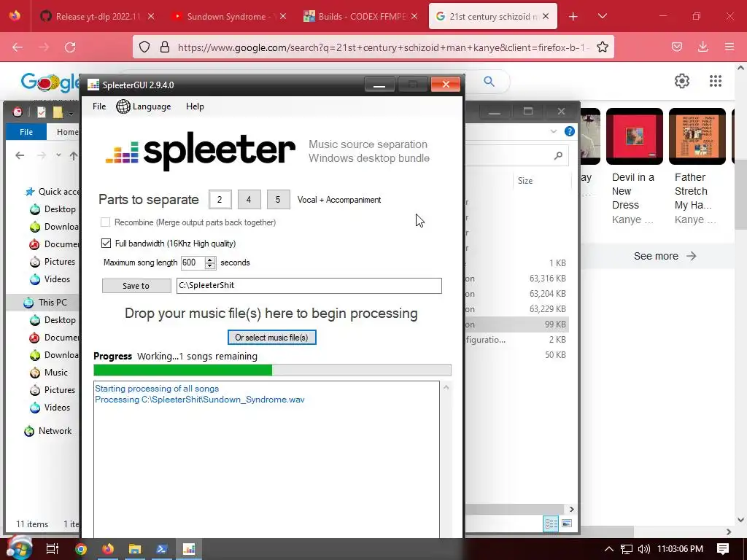Switch to the Builds CODEX FFMPEG tab

pyautogui.click(x=360, y=16)
